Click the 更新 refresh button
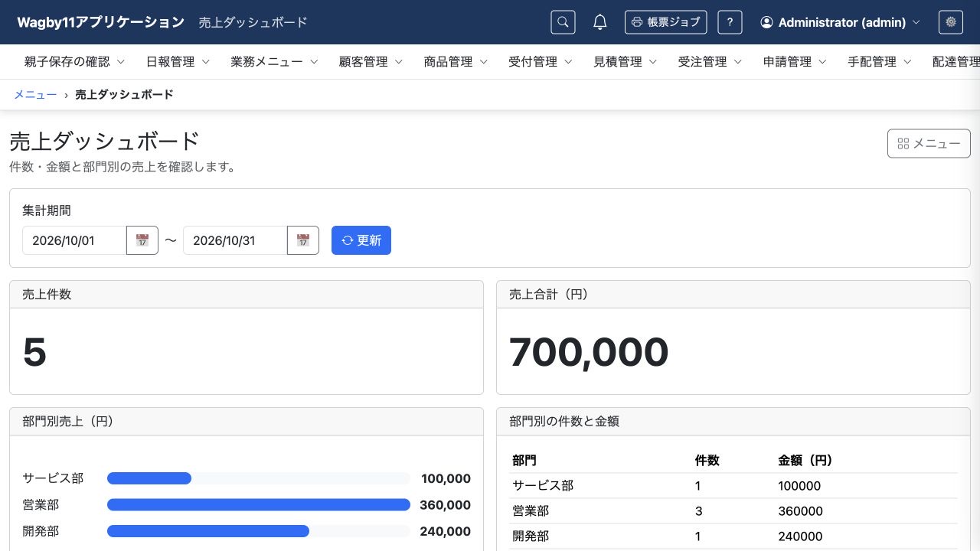 click(x=361, y=240)
